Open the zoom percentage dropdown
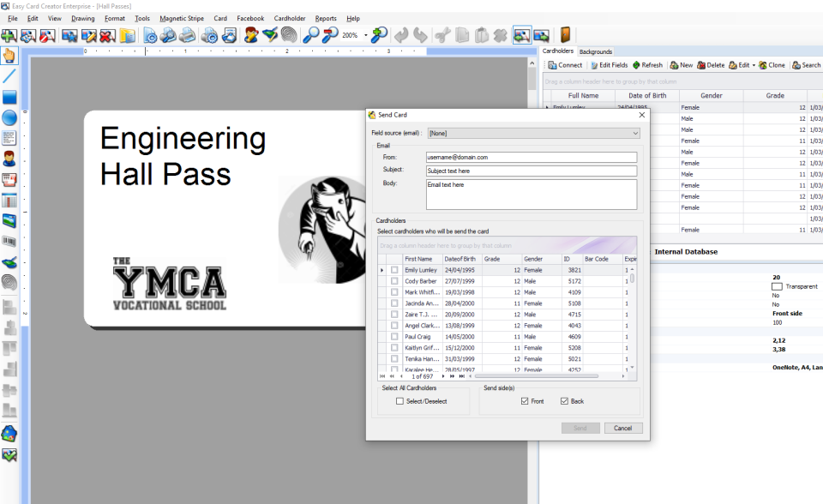The height and width of the screenshot is (504, 823). tap(365, 35)
